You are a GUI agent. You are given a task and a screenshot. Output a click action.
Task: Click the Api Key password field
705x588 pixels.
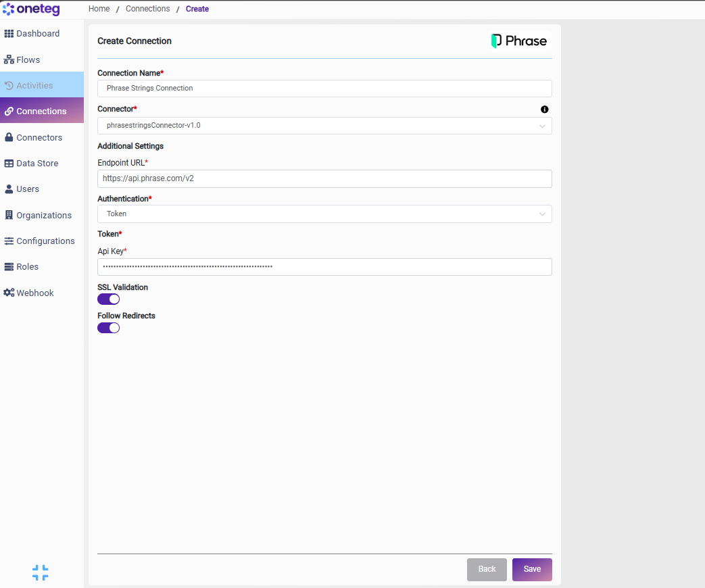324,267
